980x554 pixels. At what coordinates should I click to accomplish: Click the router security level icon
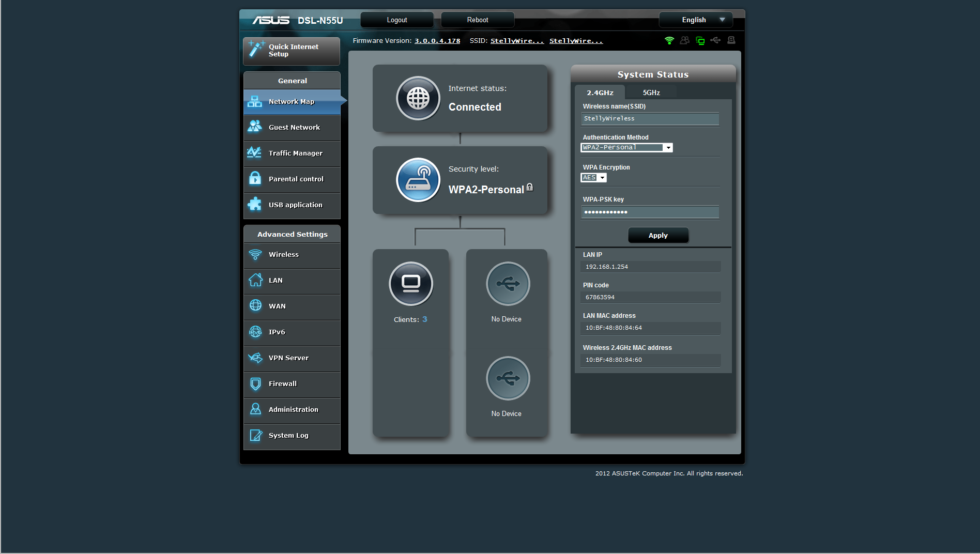pos(418,180)
